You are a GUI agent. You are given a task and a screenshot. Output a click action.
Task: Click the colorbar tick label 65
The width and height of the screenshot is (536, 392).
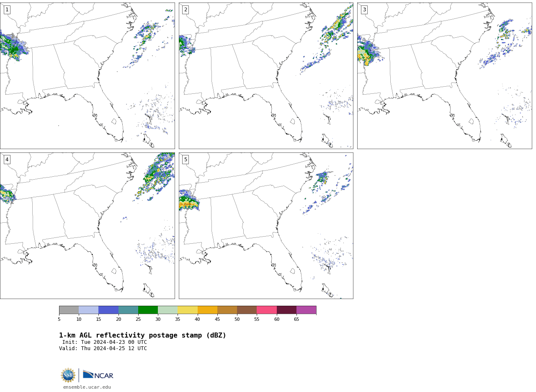(296, 319)
